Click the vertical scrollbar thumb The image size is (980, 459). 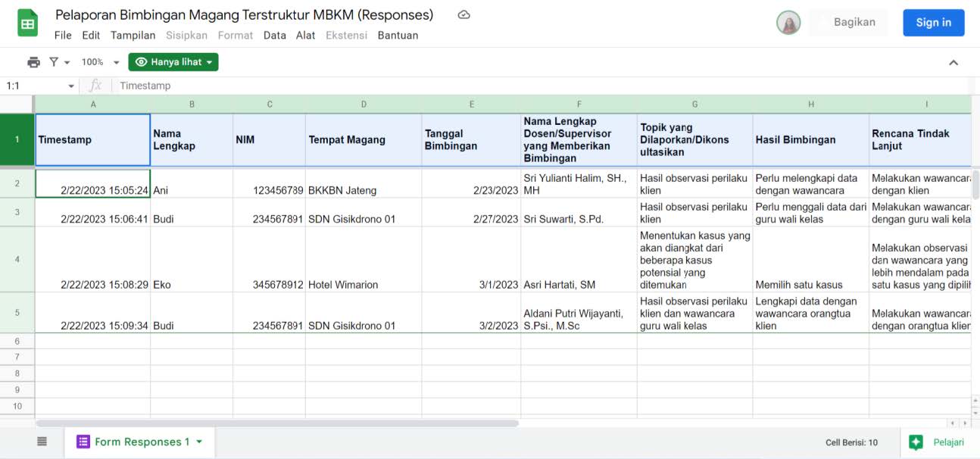[975, 186]
